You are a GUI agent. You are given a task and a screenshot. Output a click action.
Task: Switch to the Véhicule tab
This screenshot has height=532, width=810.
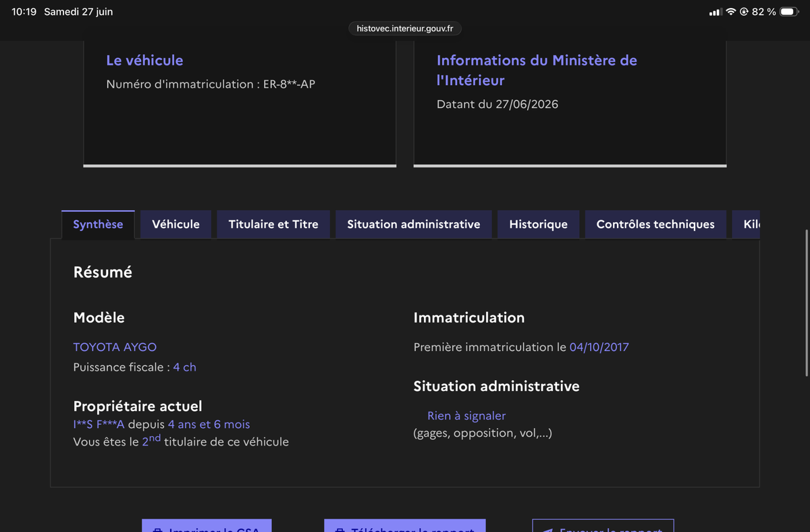pyautogui.click(x=175, y=224)
